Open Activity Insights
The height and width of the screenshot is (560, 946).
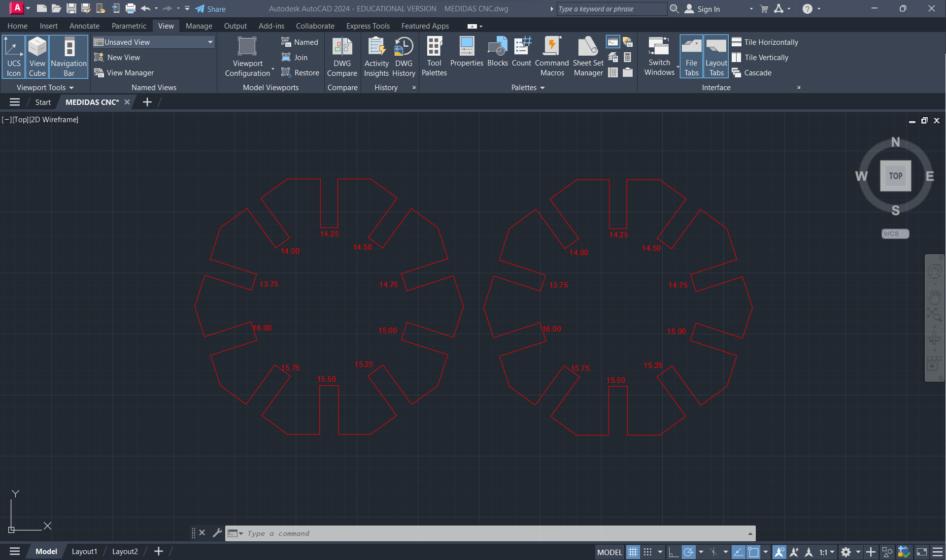coord(376,57)
